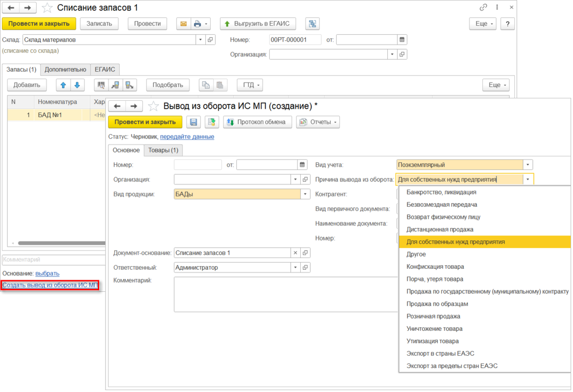Switch to ЕГАИС tab

pyautogui.click(x=105, y=69)
